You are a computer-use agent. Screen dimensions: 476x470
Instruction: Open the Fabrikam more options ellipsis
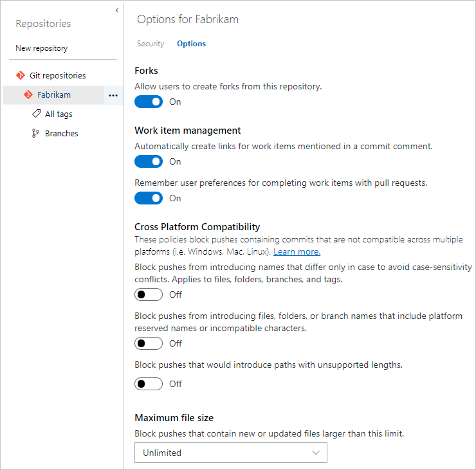[x=113, y=95]
